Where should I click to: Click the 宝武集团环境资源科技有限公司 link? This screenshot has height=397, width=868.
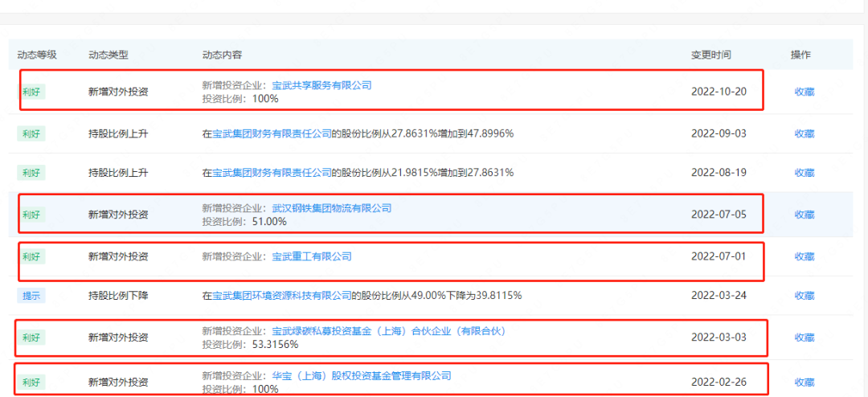pyautogui.click(x=281, y=296)
